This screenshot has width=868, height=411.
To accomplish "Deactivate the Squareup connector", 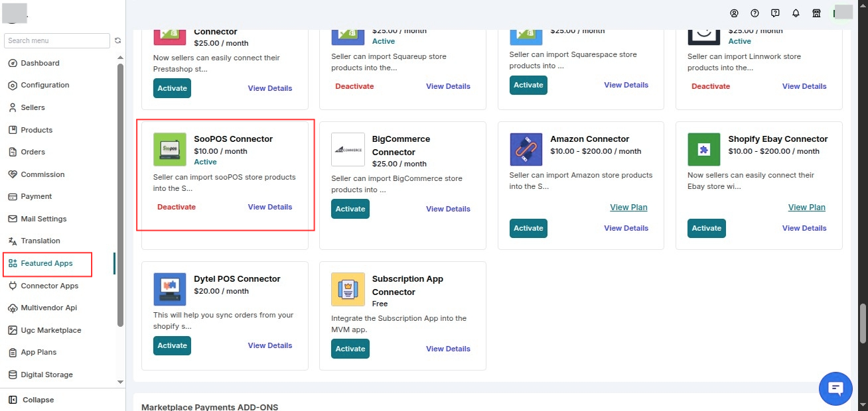I will coord(354,86).
